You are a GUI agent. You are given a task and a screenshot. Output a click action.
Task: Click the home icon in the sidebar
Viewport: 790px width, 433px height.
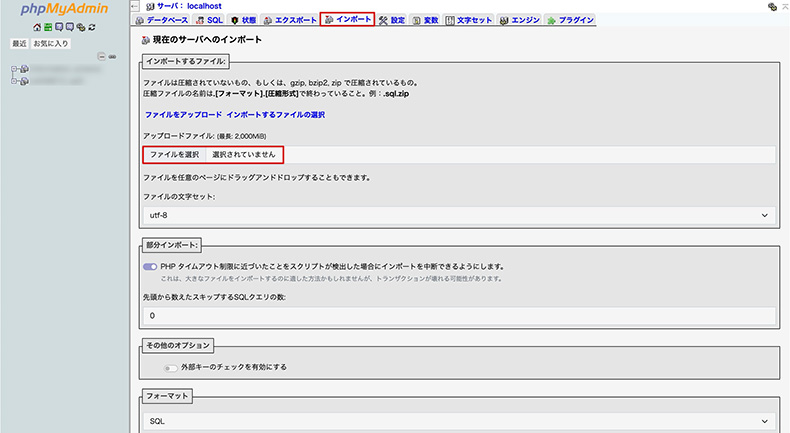[x=36, y=28]
